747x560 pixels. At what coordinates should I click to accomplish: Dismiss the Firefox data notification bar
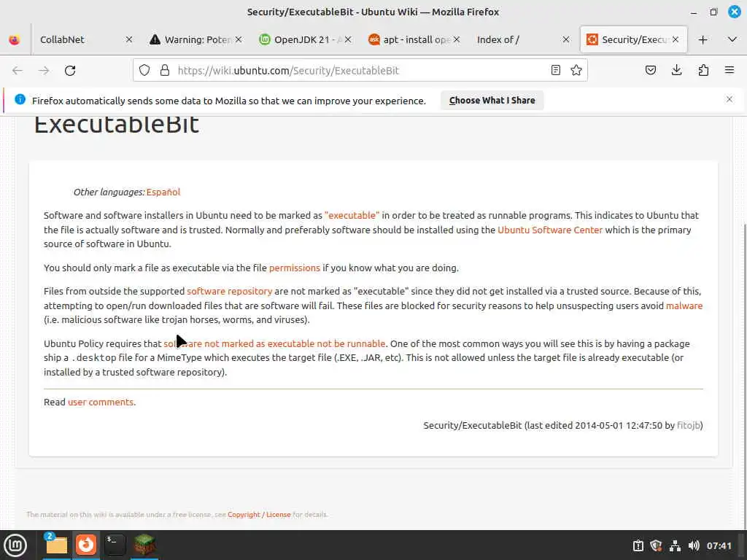[729, 99]
